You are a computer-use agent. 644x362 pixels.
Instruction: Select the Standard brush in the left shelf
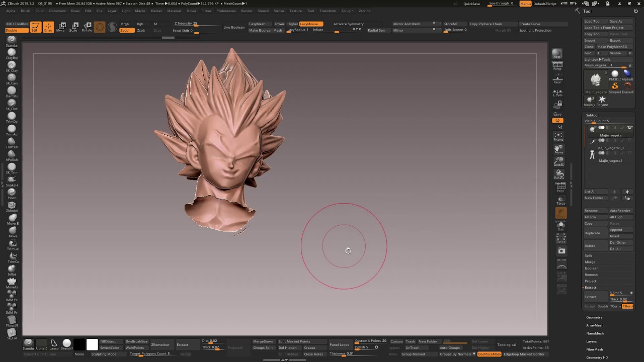12,41
